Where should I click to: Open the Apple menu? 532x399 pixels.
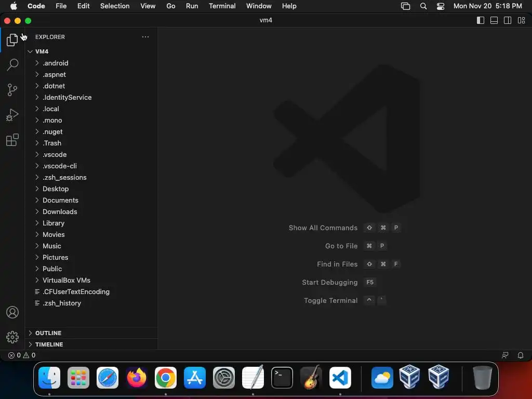pos(14,6)
